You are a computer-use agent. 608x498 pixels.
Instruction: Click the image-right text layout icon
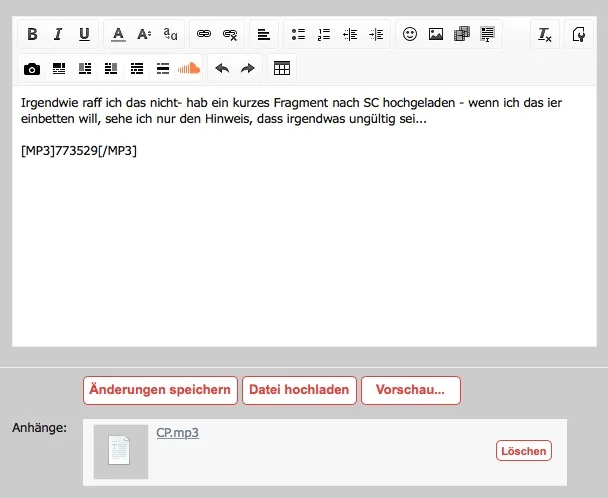pos(111,69)
